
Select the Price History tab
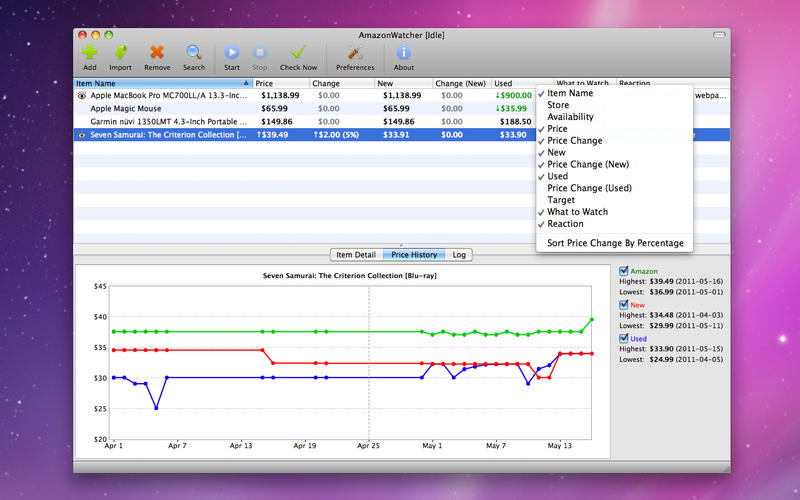pyautogui.click(x=414, y=255)
